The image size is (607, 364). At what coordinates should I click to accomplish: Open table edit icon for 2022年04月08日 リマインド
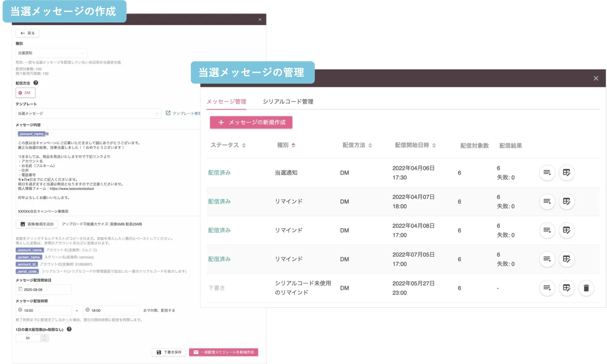[x=567, y=230]
